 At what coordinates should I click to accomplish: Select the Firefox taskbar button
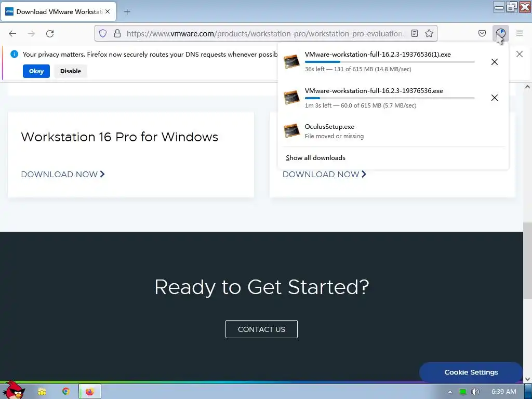click(89, 392)
